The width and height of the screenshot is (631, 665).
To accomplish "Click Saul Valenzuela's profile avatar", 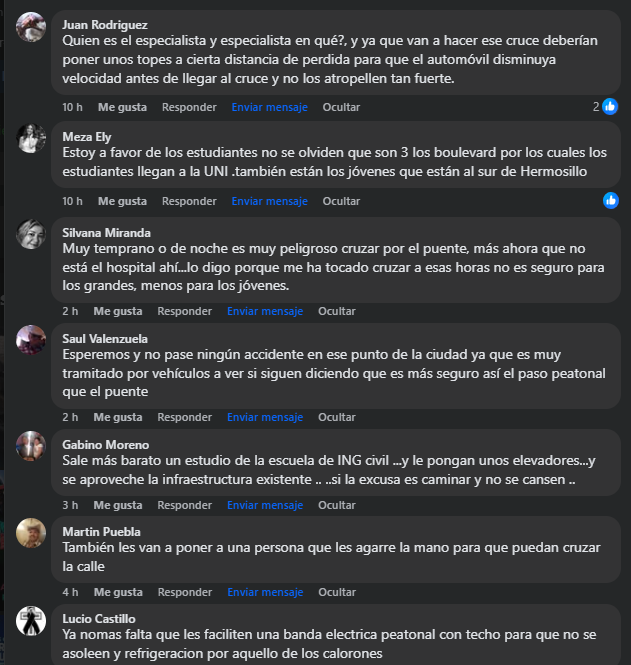I will [31, 340].
